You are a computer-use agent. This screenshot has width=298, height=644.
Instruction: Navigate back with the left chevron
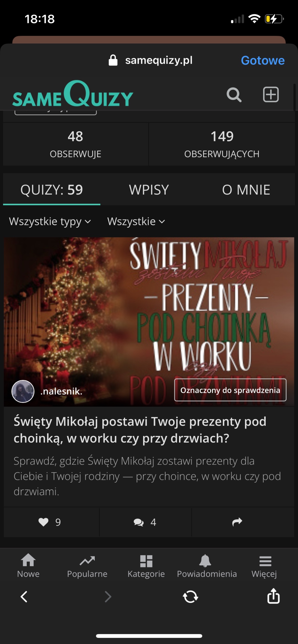coord(24,597)
